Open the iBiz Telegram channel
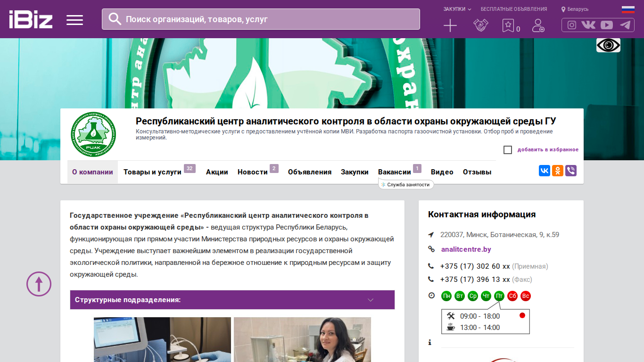 tap(625, 25)
